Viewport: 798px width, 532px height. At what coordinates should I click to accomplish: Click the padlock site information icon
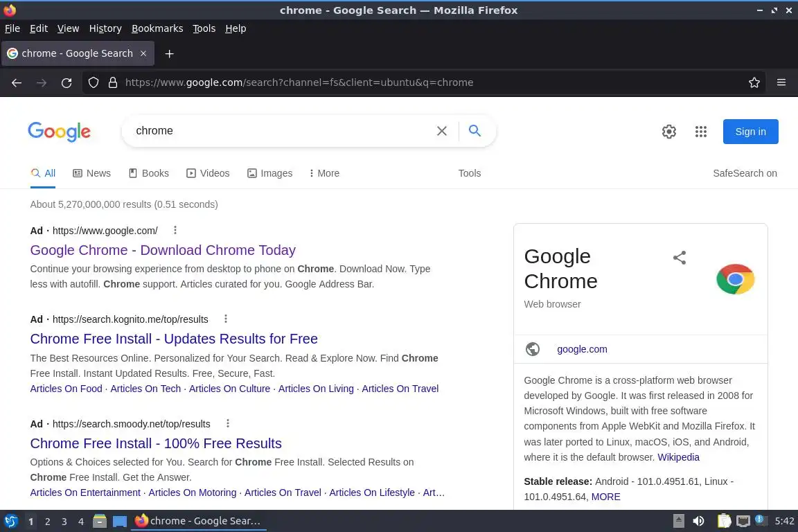tap(113, 82)
